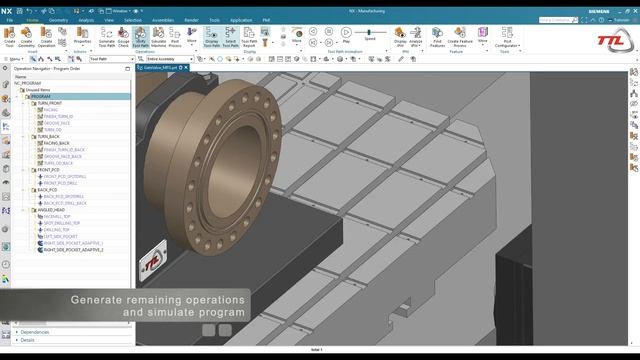Viewport: 640px width, 360px height.
Task: Collapse the FRONT_PCD group
Action: 23,170
